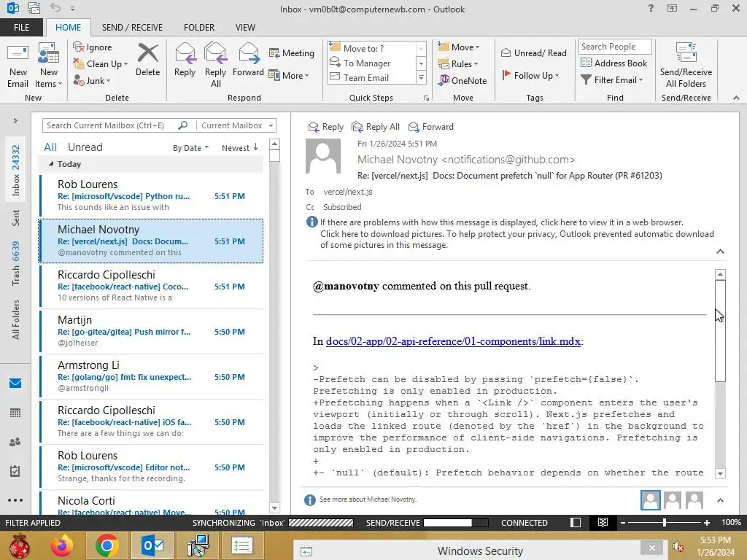The height and width of the screenshot is (560, 747).
Task: Open Chrome from the taskbar
Action: pyautogui.click(x=107, y=545)
